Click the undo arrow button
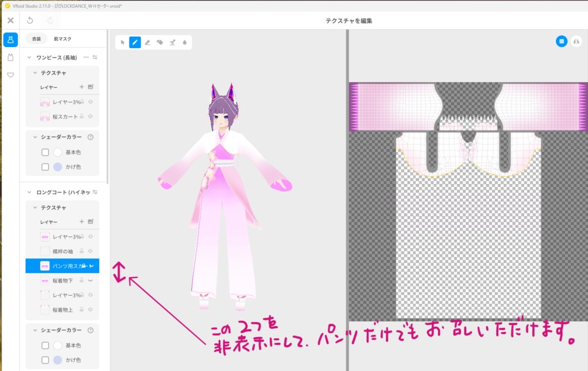The height and width of the screenshot is (371, 588). click(x=29, y=20)
